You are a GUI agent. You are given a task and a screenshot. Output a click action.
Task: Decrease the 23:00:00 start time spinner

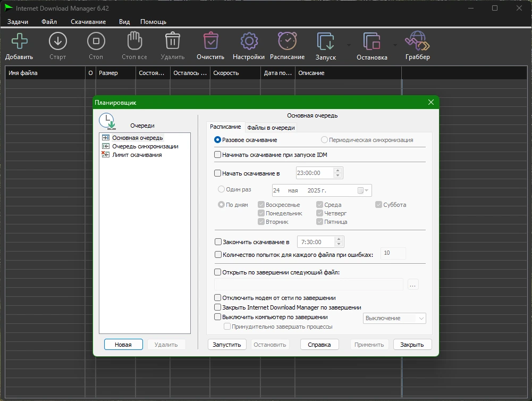click(337, 176)
